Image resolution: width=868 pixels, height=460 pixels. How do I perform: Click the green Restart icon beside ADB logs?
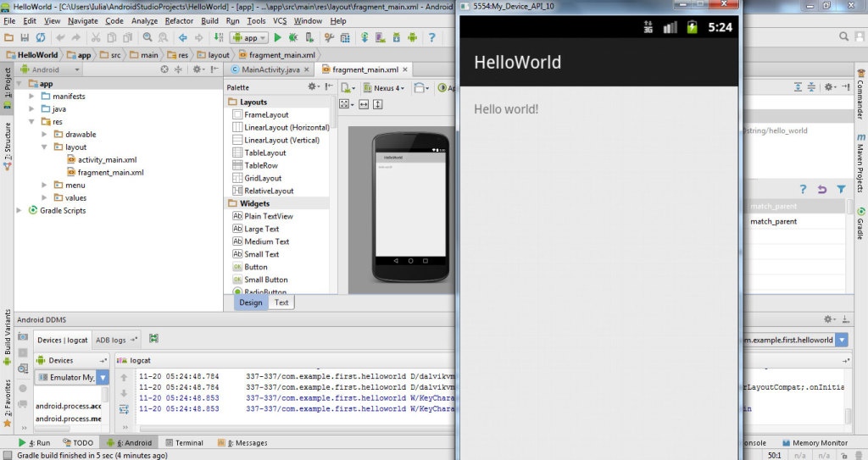pyautogui.click(x=154, y=339)
